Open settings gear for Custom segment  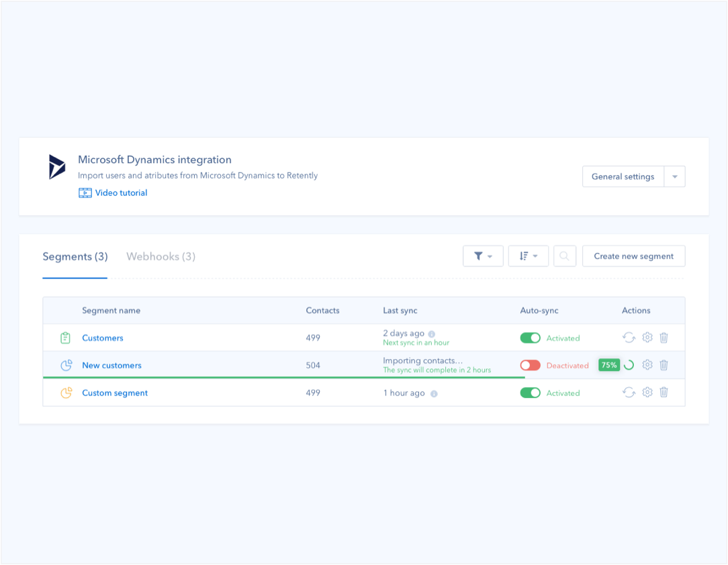[647, 393]
